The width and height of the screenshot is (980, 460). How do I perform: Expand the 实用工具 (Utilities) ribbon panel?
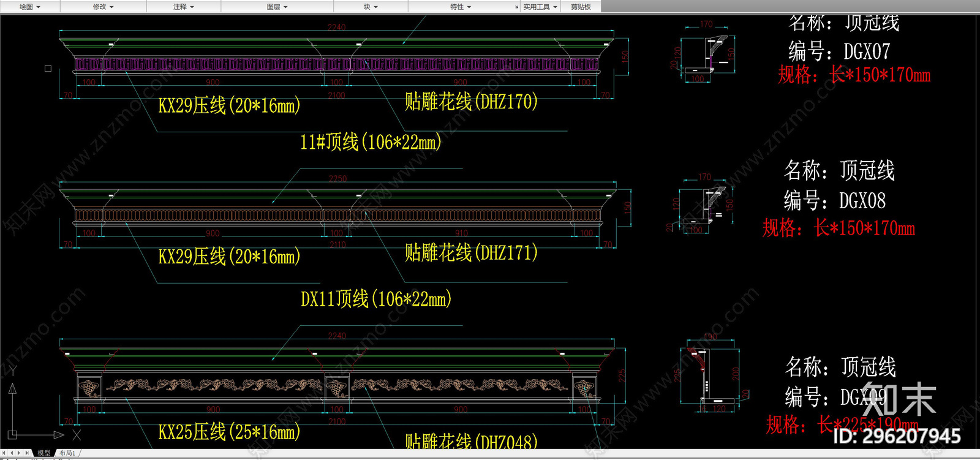pyautogui.click(x=540, y=7)
